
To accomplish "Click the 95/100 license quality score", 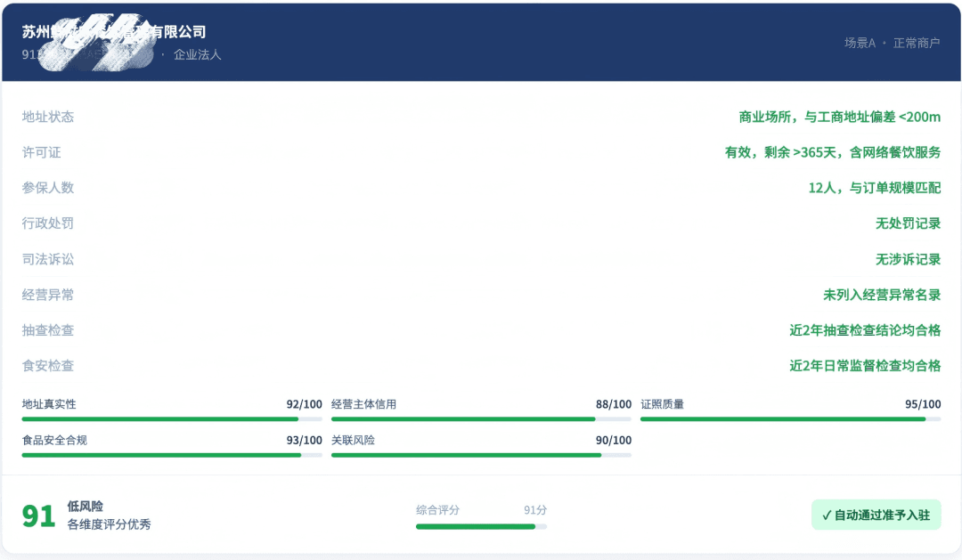I will coord(923,404).
